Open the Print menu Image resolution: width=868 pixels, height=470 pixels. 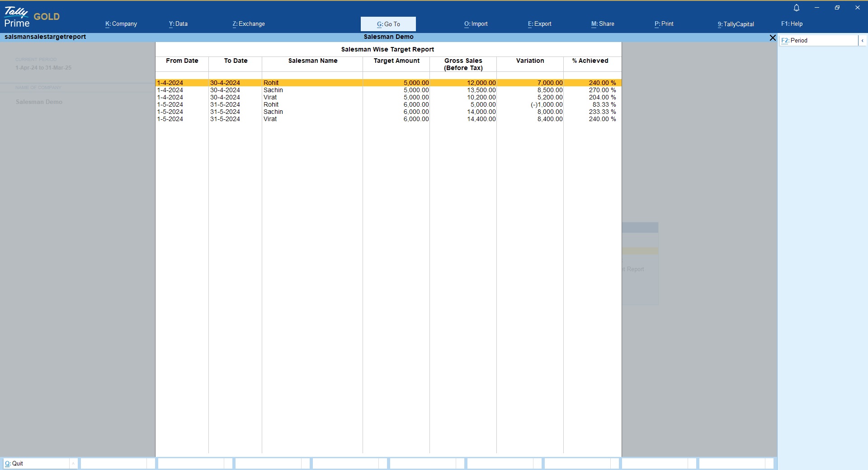(x=664, y=24)
